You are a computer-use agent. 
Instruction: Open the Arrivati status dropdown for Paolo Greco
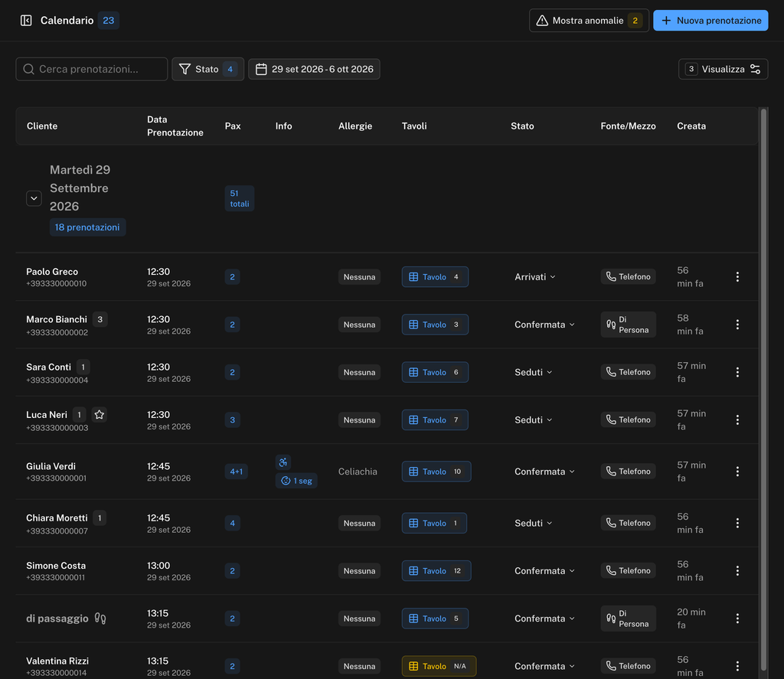tap(535, 277)
